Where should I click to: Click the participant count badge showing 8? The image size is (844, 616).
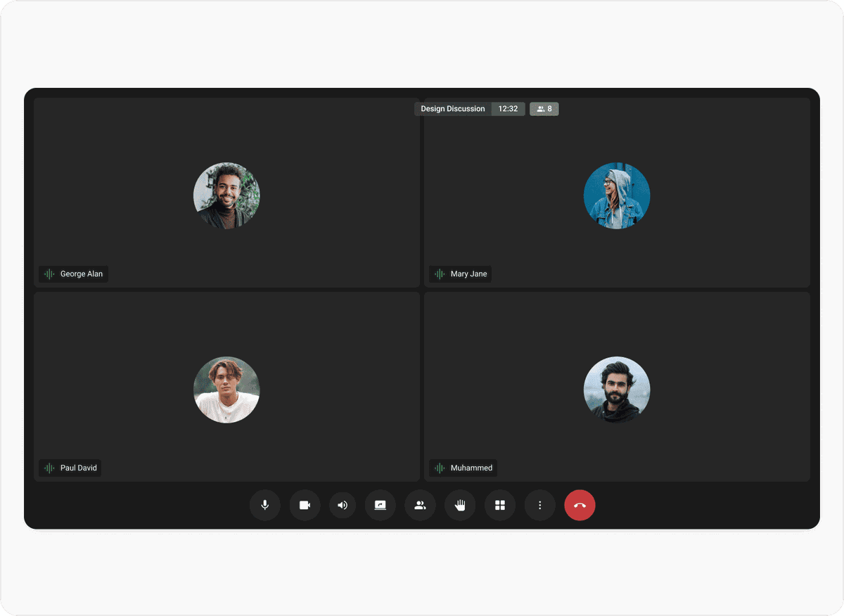point(544,109)
